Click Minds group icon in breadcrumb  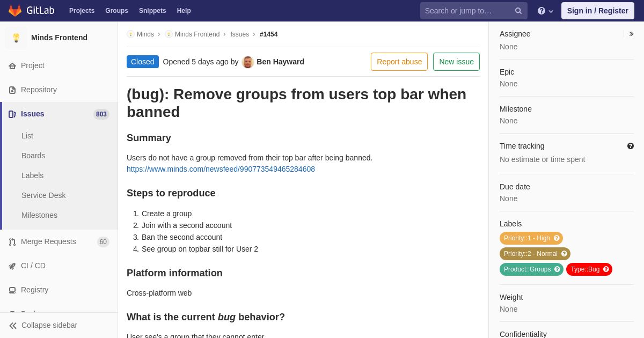tap(130, 34)
